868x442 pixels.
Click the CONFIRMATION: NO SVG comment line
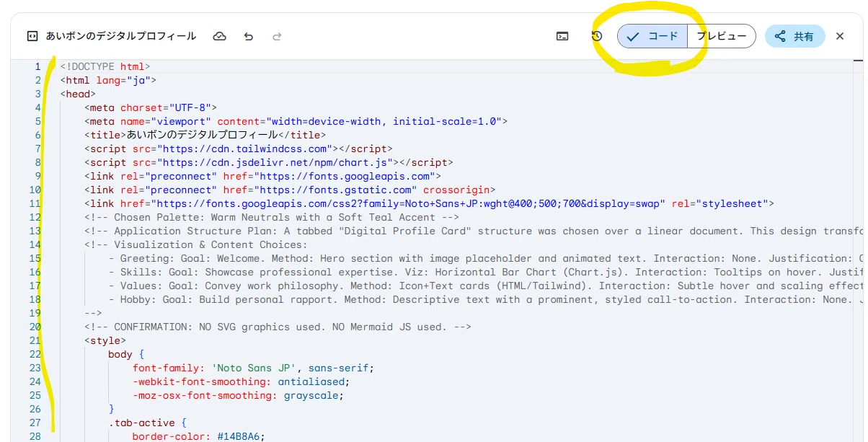click(x=278, y=327)
